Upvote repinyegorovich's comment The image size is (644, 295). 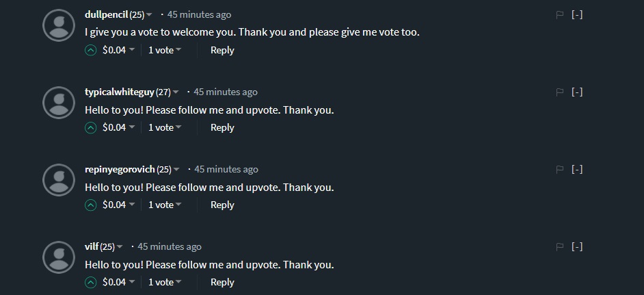tap(90, 205)
